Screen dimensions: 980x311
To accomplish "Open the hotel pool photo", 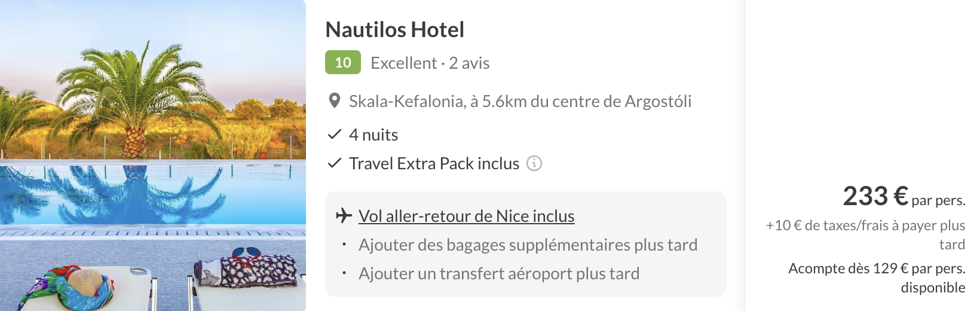I will 153,155.
